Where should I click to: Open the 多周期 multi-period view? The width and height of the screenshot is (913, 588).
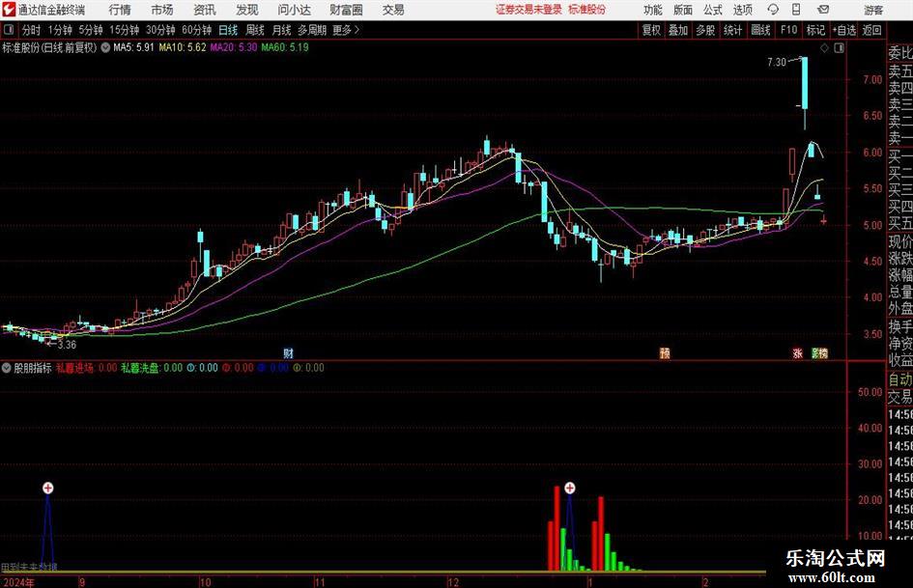tap(312, 30)
